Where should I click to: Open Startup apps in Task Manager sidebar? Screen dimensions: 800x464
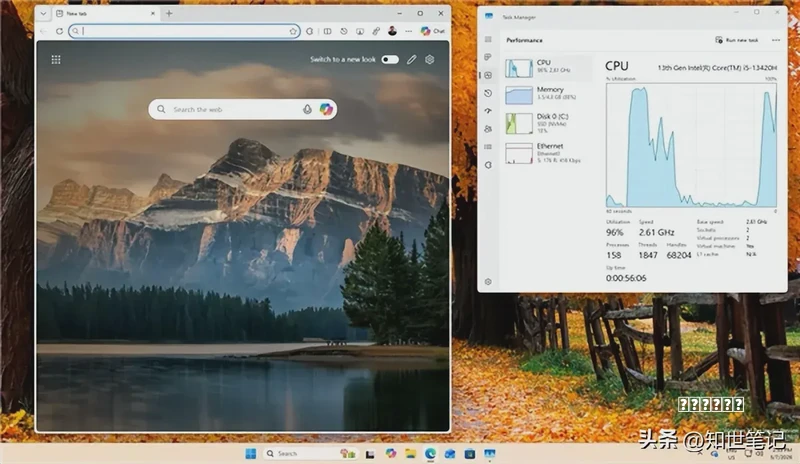click(x=488, y=111)
